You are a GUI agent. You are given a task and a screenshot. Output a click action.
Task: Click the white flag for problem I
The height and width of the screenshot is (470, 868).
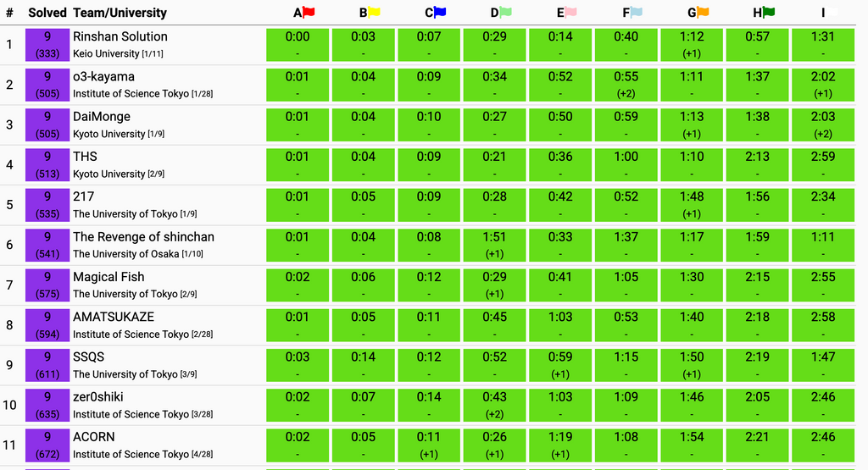833,12
